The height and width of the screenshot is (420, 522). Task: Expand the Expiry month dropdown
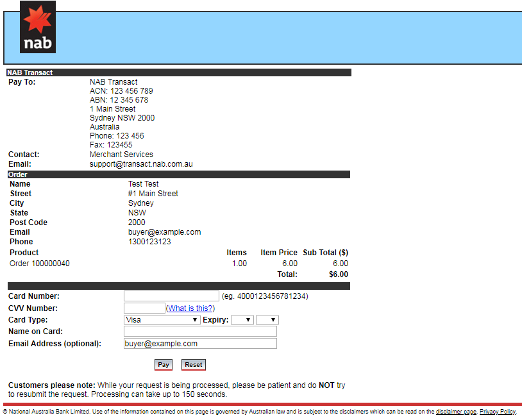[242, 320]
